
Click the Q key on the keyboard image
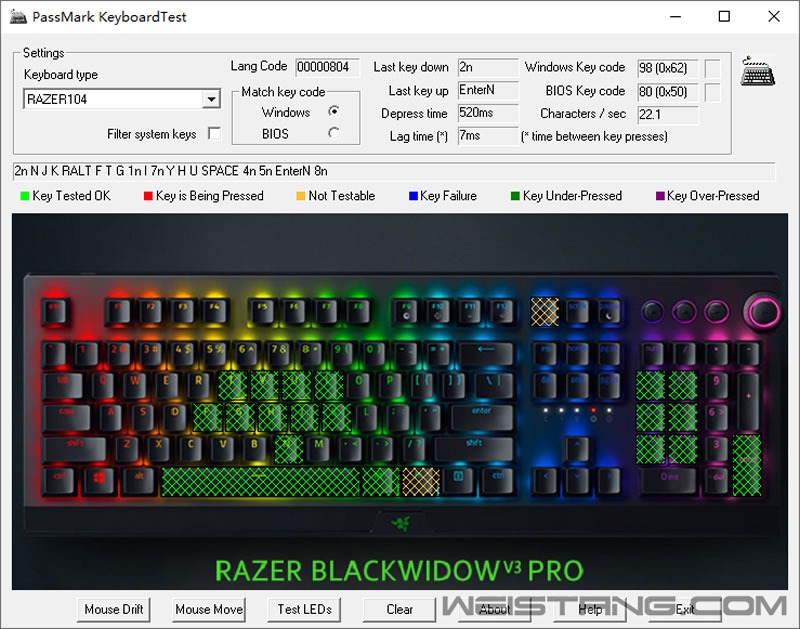[103, 384]
